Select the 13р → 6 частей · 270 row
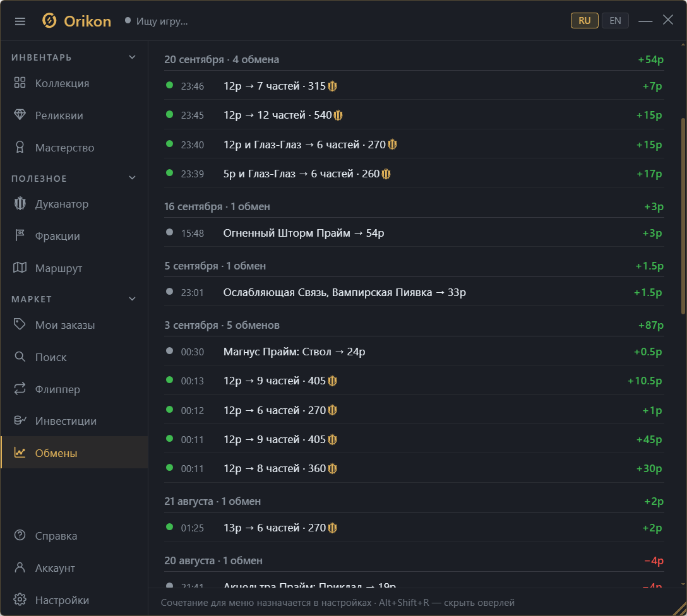Screen dimensions: 687x616 coord(414,528)
